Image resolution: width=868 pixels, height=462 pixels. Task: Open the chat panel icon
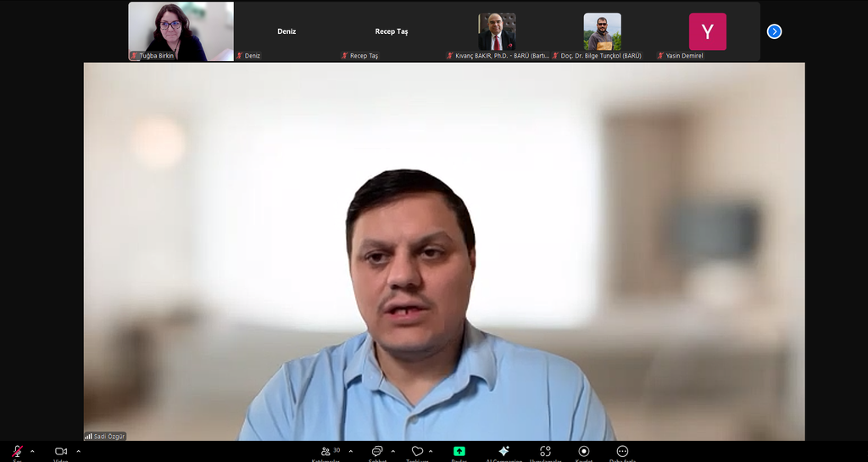[377, 452]
